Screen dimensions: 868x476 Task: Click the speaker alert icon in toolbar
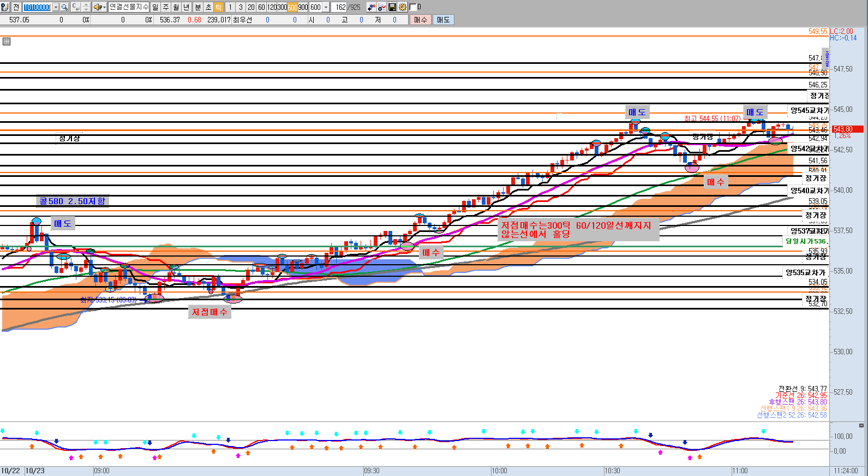(x=99, y=7)
